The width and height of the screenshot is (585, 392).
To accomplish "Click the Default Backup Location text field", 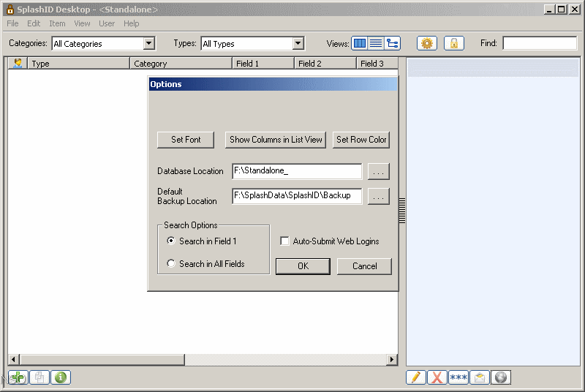I will coord(297,196).
